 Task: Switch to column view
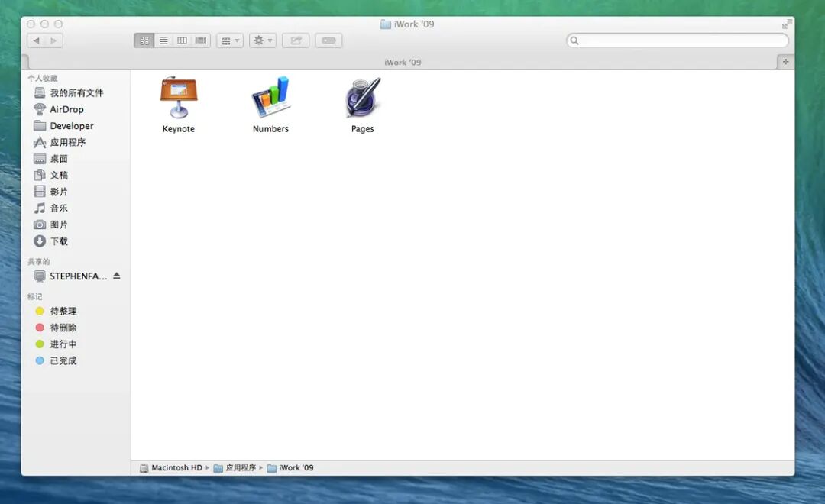coord(182,40)
